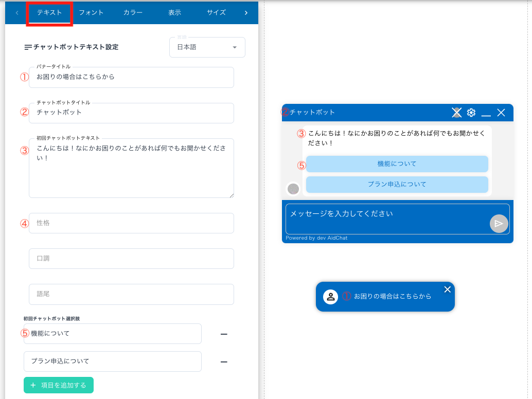Switch to the フォント tab
Viewport: 532px width, 399px height.
[91, 12]
